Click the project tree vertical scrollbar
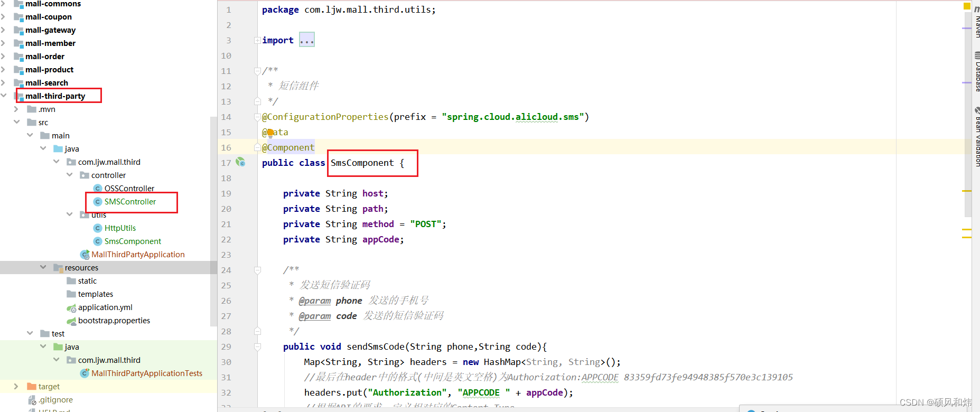Image resolution: width=980 pixels, height=412 pixels. pos(213,220)
